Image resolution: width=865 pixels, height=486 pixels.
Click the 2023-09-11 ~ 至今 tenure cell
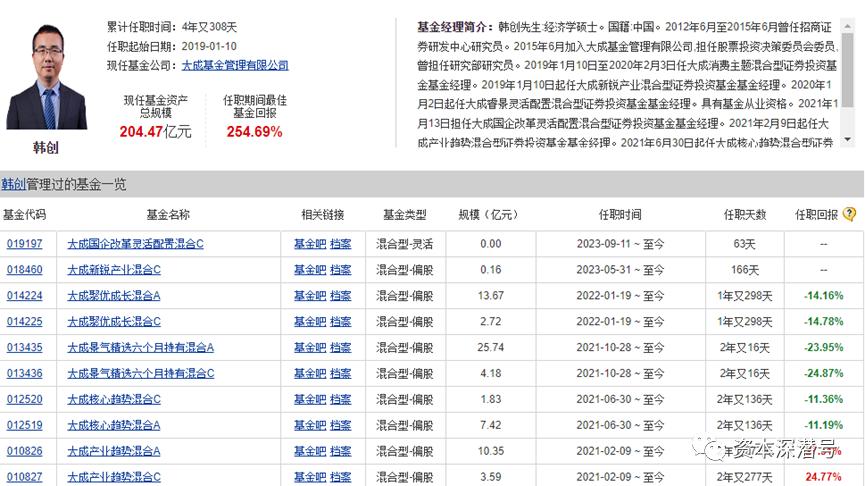620,244
